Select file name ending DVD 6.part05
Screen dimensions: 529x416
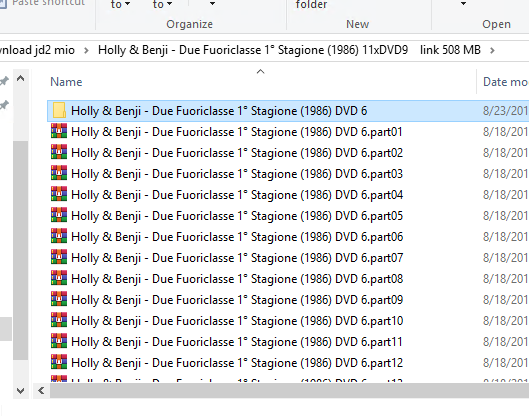[x=237, y=216]
